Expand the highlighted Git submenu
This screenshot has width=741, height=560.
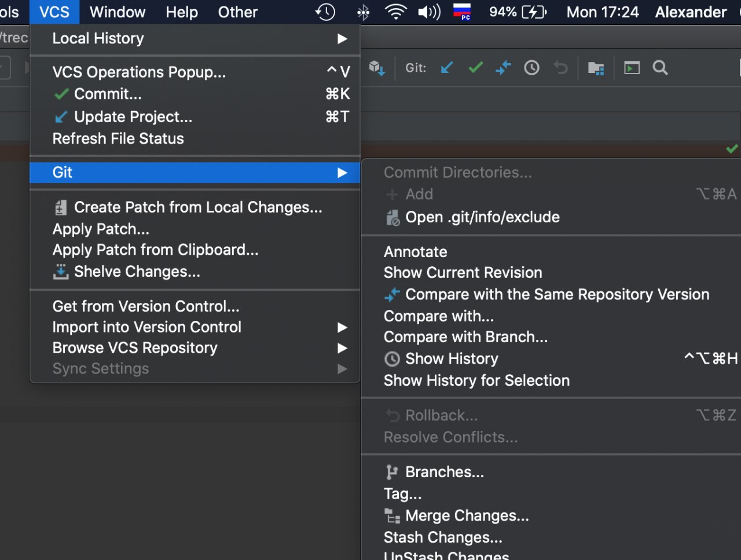pyautogui.click(x=195, y=173)
